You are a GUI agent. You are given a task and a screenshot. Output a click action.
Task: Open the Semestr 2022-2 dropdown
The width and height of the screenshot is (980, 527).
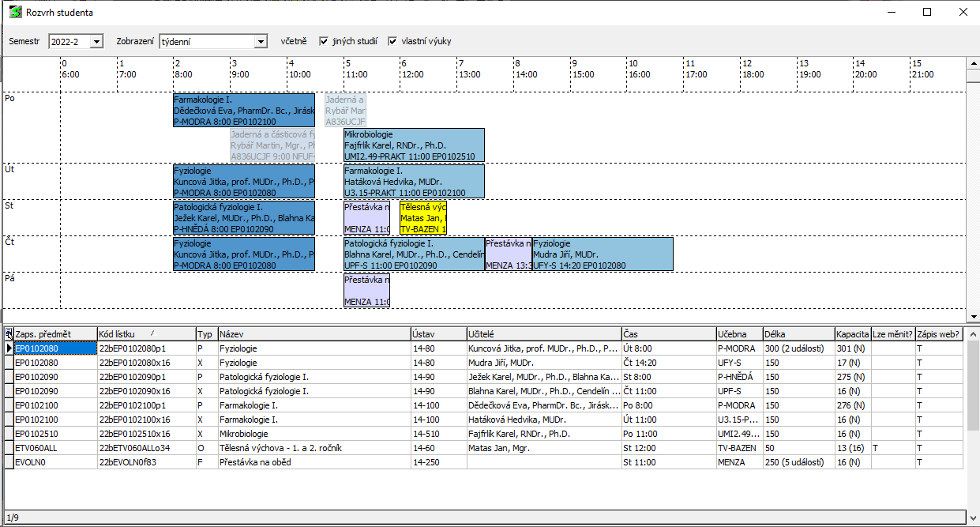96,41
